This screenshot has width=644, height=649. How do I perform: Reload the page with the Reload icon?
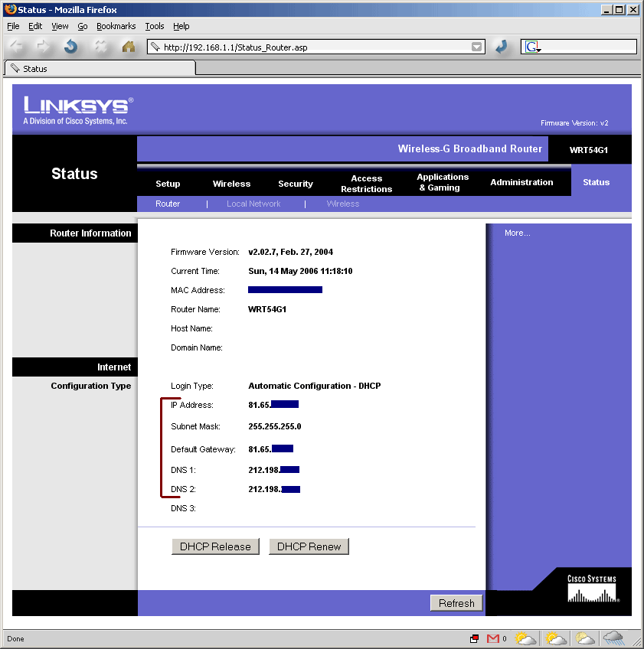[70, 47]
